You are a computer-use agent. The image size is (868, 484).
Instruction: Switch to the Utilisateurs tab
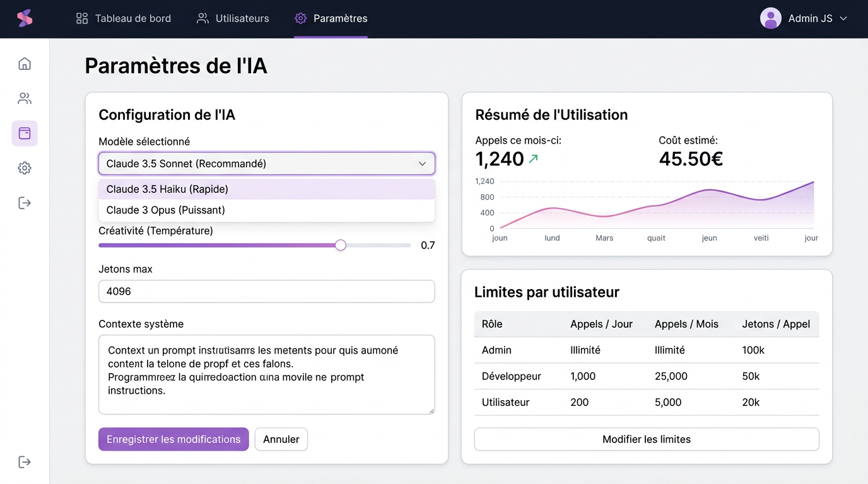[233, 18]
